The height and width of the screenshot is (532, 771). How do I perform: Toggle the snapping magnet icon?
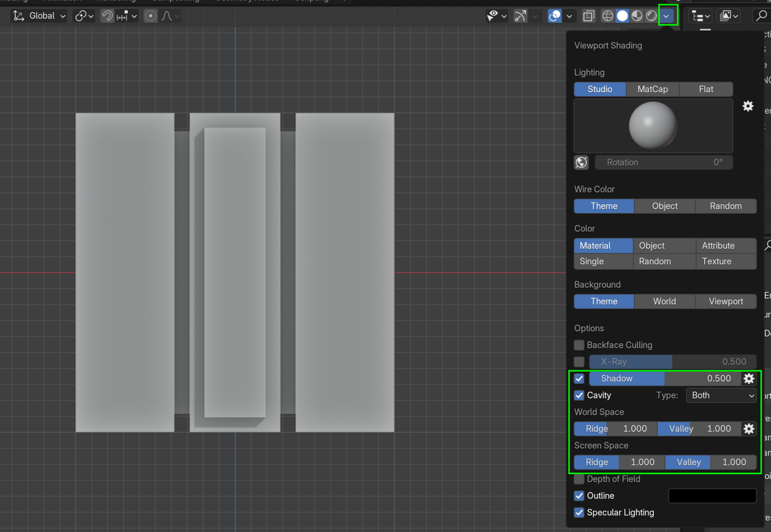click(x=107, y=16)
